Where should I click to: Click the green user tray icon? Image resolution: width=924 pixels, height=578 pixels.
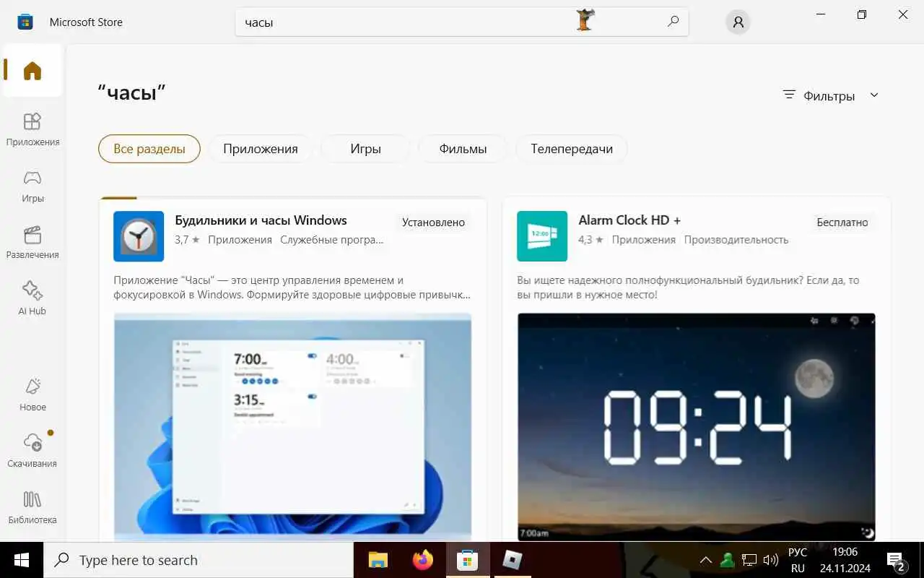tap(728, 560)
